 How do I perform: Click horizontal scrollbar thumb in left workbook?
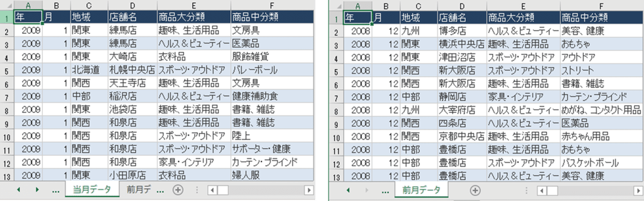[222, 190]
